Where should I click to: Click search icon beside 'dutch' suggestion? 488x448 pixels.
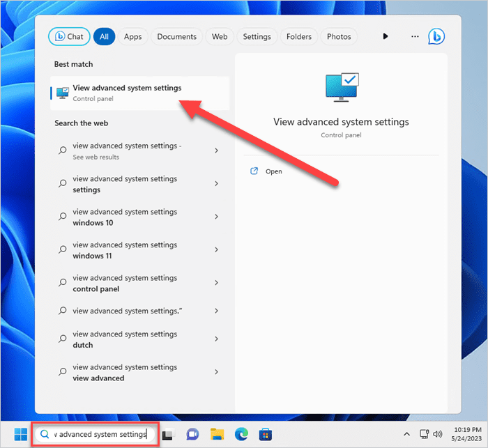(x=63, y=339)
